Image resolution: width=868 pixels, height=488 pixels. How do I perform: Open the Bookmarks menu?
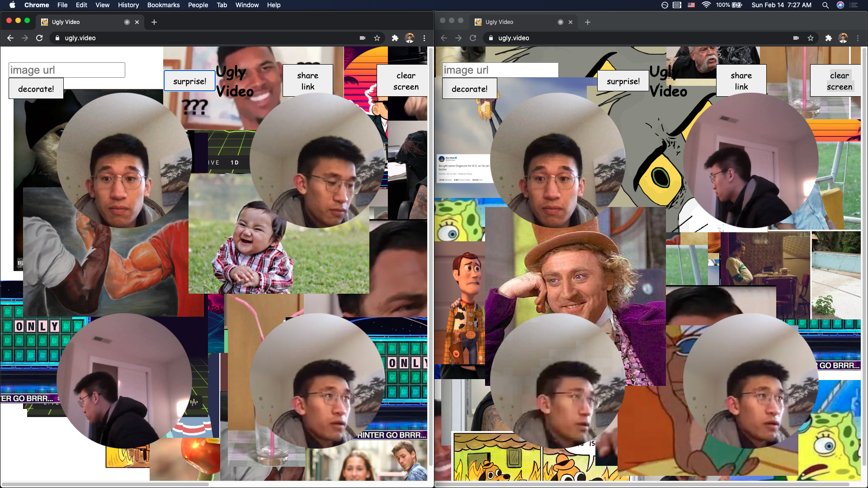163,5
